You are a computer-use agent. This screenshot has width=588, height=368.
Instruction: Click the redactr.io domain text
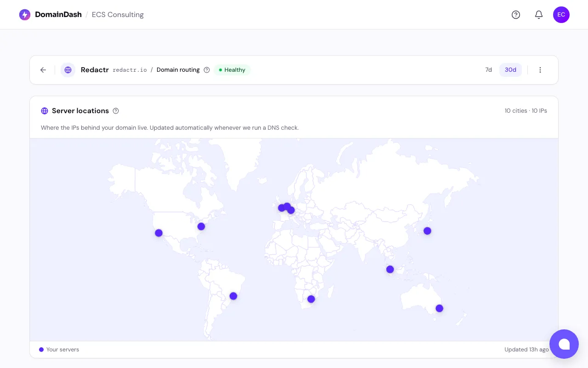pyautogui.click(x=130, y=70)
